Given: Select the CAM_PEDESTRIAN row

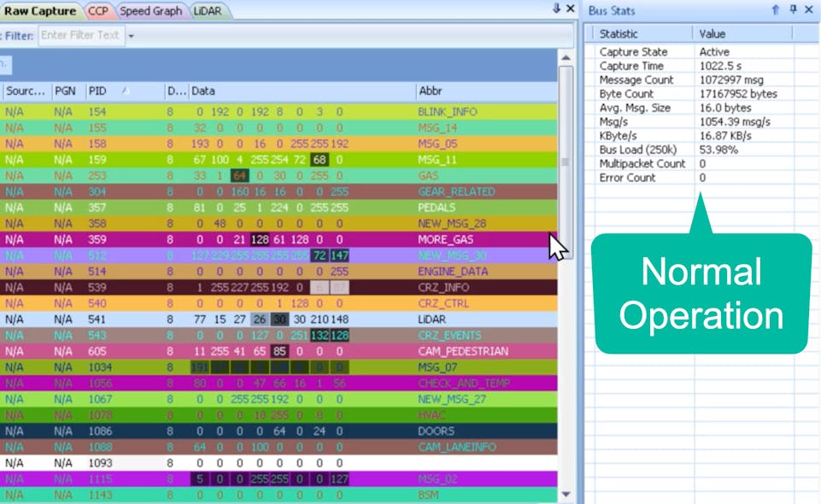Looking at the screenshot, I should [279, 351].
